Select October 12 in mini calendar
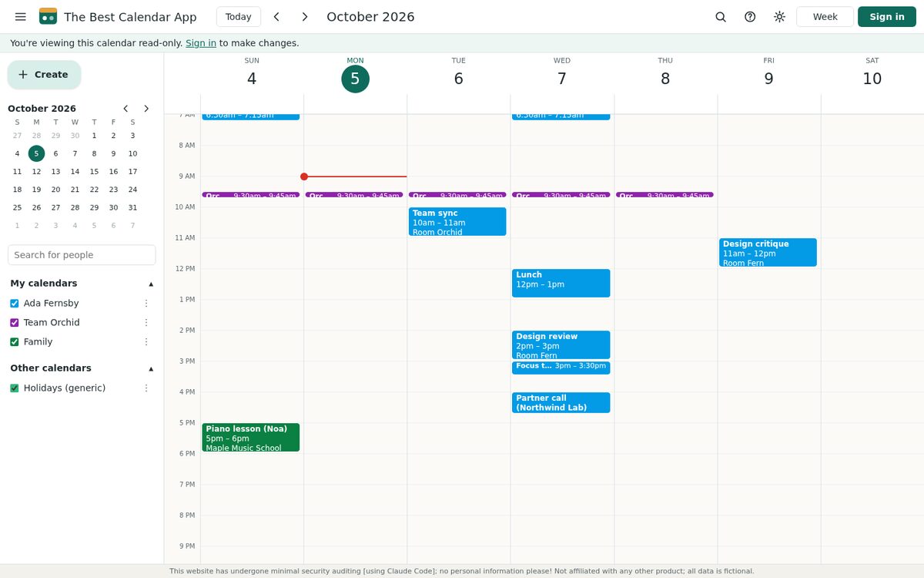The height and width of the screenshot is (578, 924). [36, 172]
